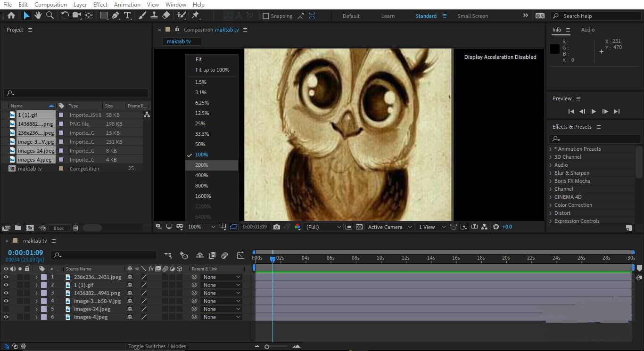Select the Brush tool
The width and height of the screenshot is (644, 351).
[x=142, y=16]
